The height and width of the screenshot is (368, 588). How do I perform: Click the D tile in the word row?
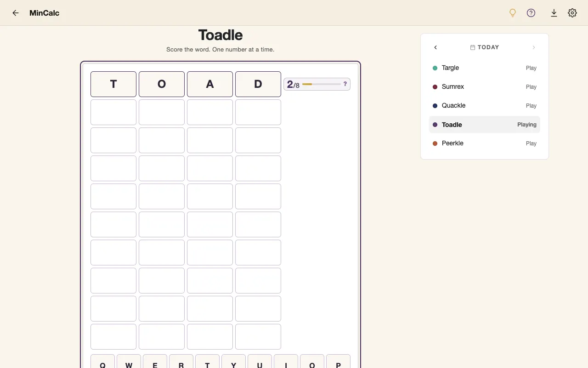pos(258,84)
